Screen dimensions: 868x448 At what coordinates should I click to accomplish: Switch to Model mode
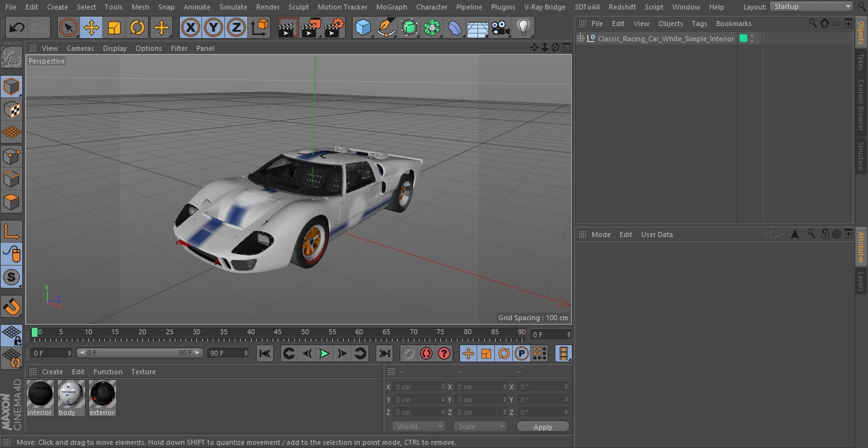(11, 86)
